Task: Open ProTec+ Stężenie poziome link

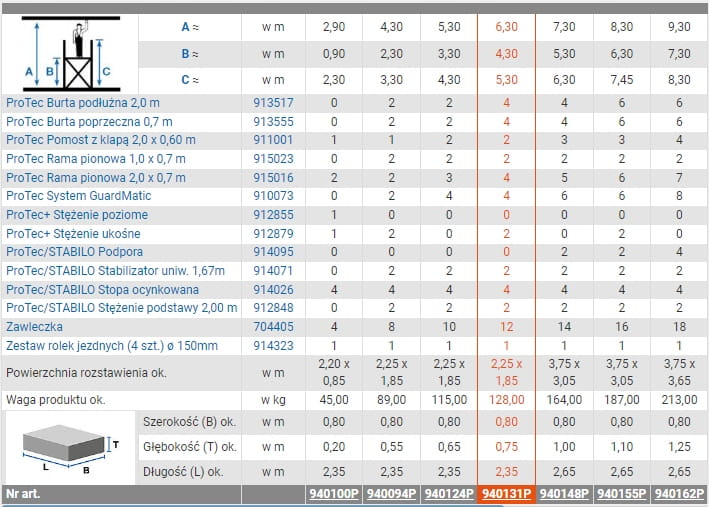Action: coord(77,215)
